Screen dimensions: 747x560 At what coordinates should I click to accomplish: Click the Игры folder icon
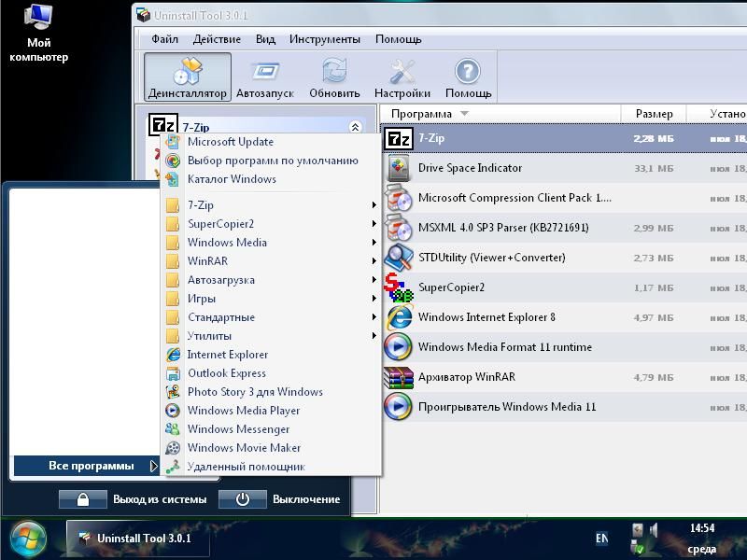pos(173,299)
